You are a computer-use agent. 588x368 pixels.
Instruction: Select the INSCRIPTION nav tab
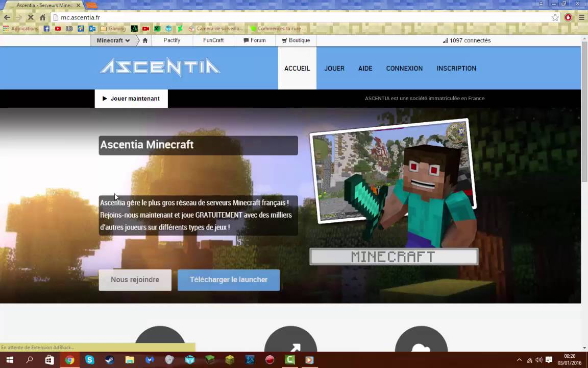(456, 68)
